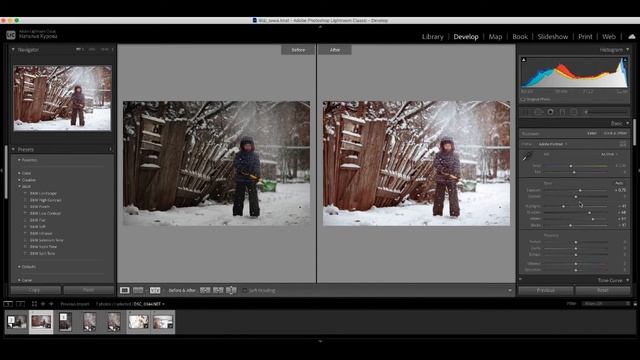The image size is (640, 360).
Task: Collapse the Presets panel
Action: 13,149
